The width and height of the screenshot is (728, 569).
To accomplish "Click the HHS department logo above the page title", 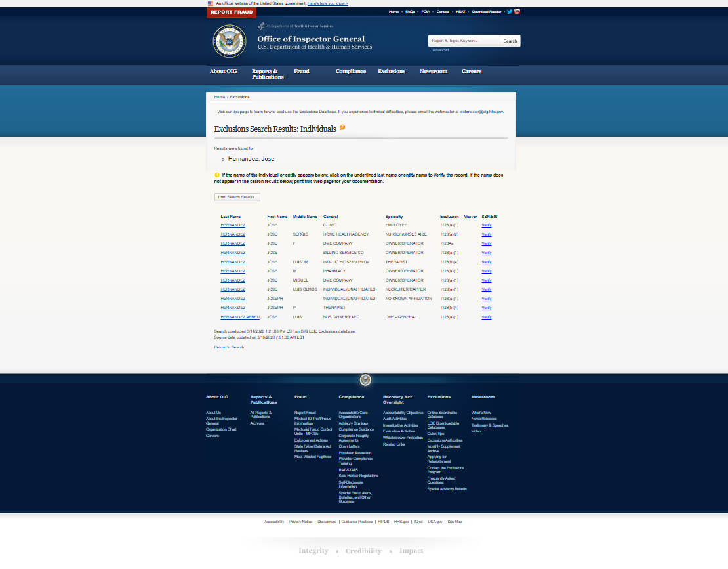I will click(x=295, y=26).
